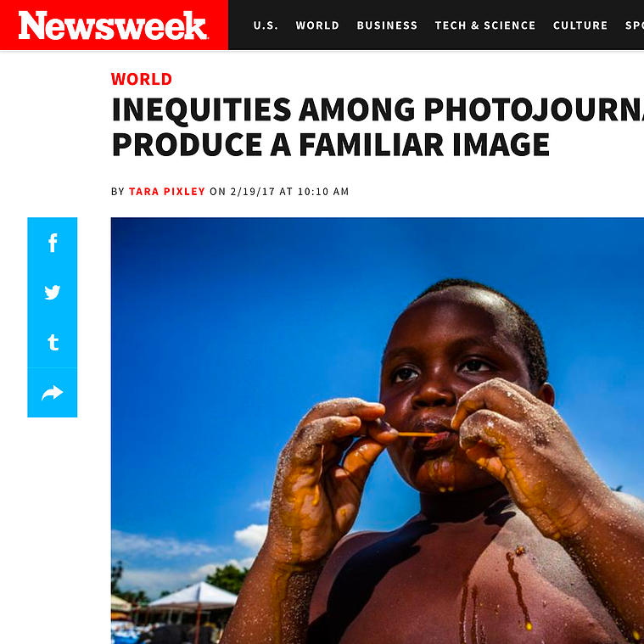Screen dimensions: 644x644
Task: Click the 2/19/17 at 10:10 AM publish date
Action: pos(289,192)
